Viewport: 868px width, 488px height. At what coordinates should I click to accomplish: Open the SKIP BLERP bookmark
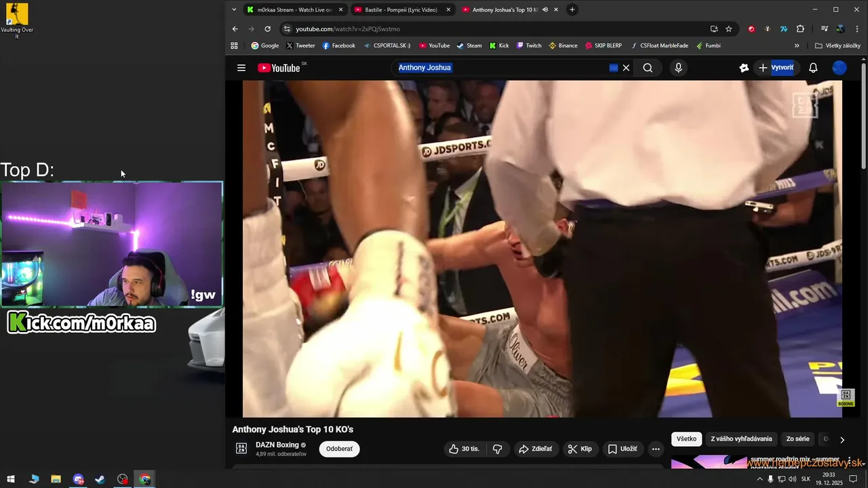603,45
